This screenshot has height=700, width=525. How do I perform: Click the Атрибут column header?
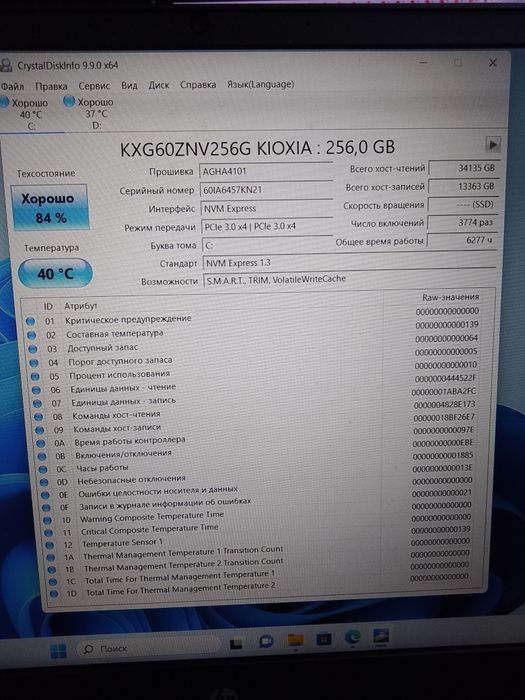[x=80, y=306]
